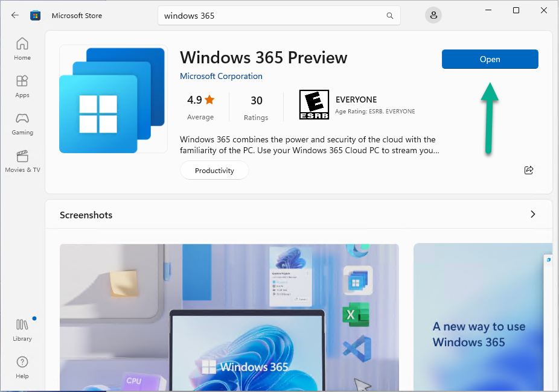The width and height of the screenshot is (559, 392).
Task: Open the Windows 365 laptop screenshot
Action: click(229, 318)
